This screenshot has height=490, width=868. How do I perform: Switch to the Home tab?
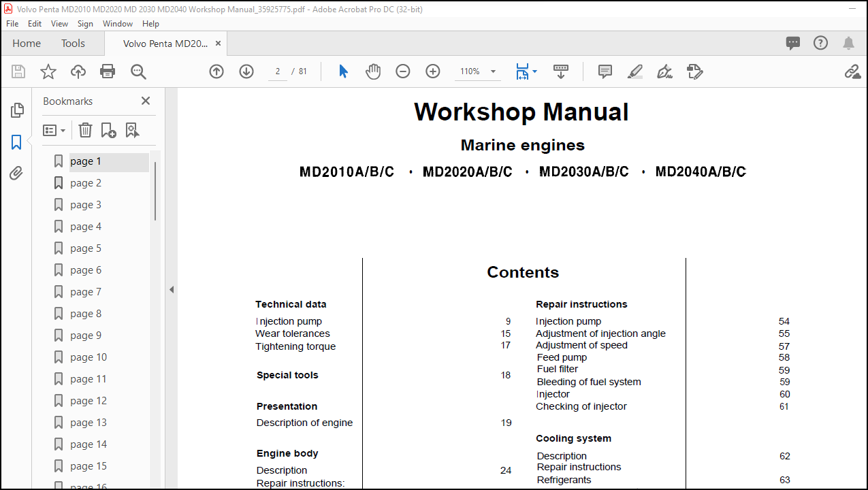pyautogui.click(x=27, y=43)
